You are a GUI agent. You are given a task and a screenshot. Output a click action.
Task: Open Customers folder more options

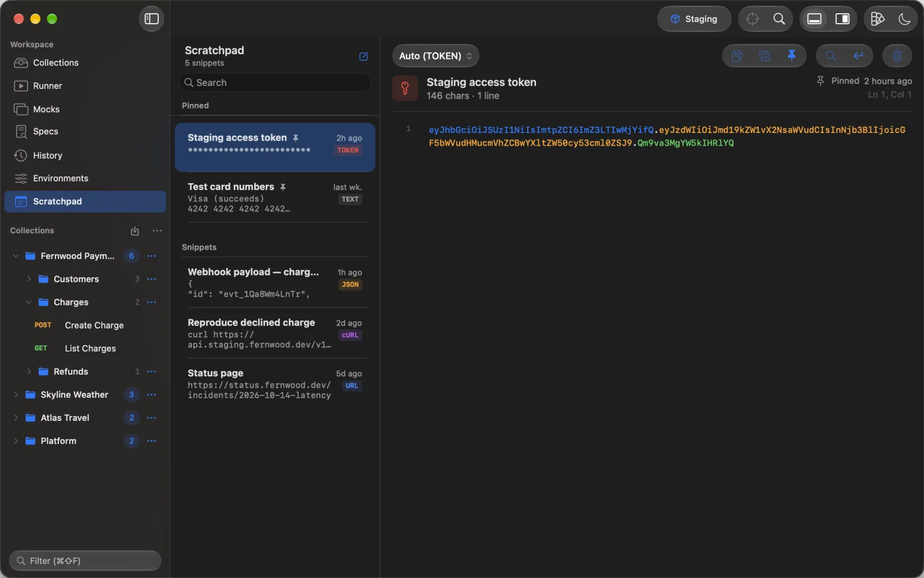[151, 279]
